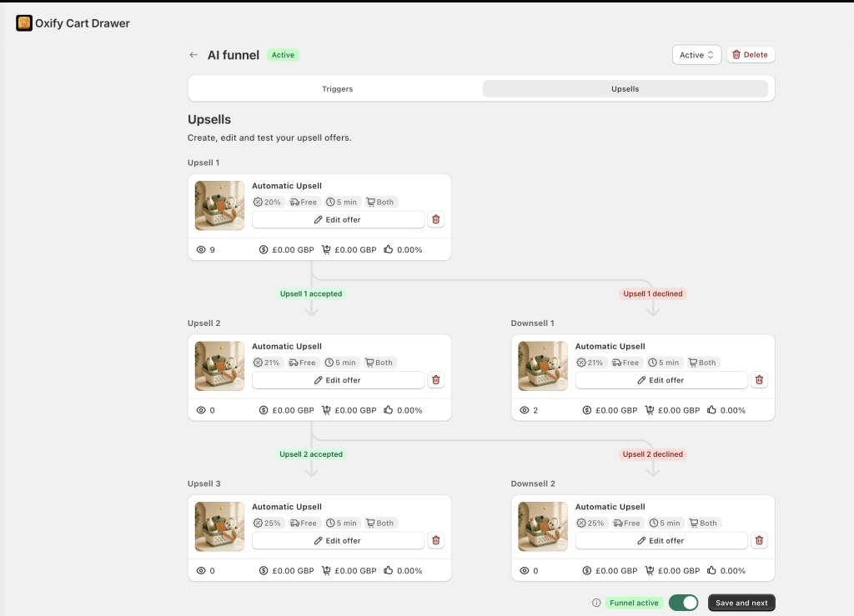Edit the Upsell 2 offer
The image size is (854, 616).
coord(338,380)
